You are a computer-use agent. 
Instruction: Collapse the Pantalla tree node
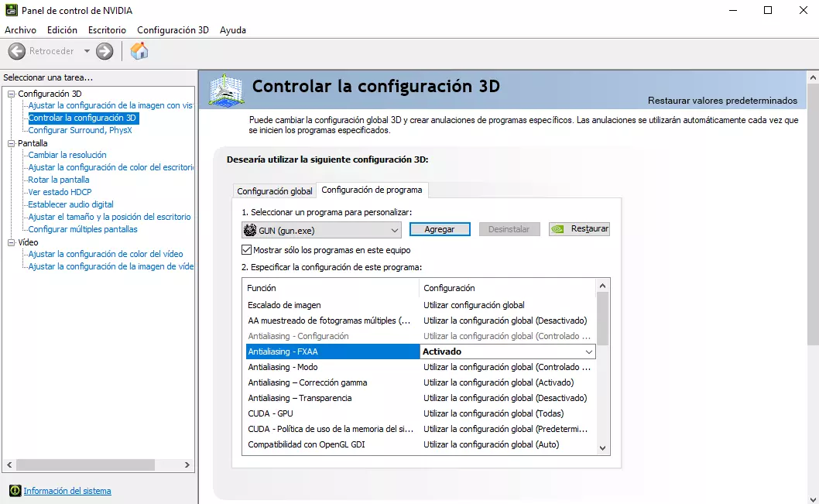click(11, 144)
